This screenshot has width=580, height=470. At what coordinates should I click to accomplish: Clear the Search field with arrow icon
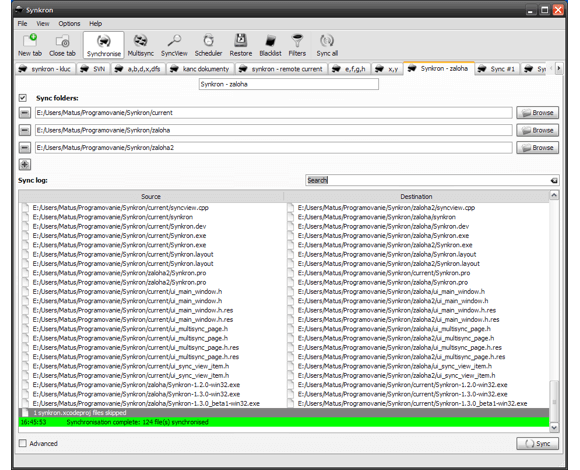coord(554,180)
